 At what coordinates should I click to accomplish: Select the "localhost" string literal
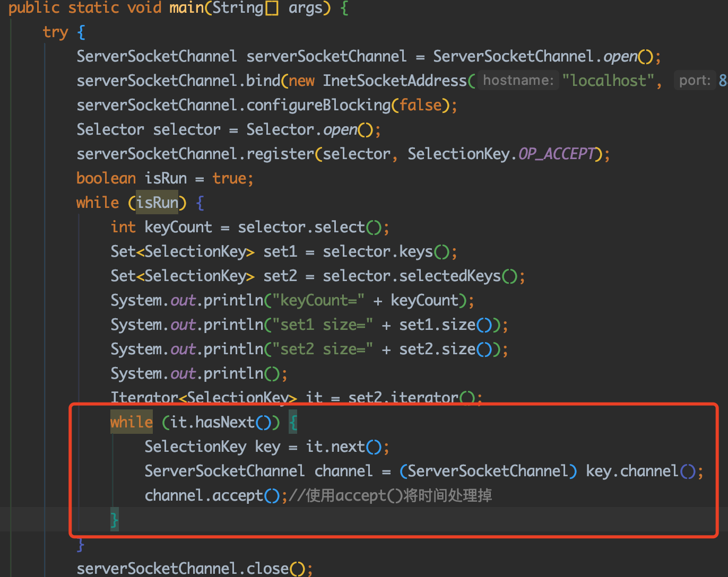[609, 80]
